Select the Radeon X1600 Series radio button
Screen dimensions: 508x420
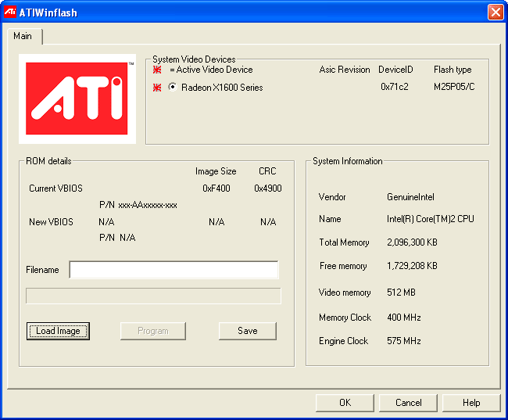[173, 87]
